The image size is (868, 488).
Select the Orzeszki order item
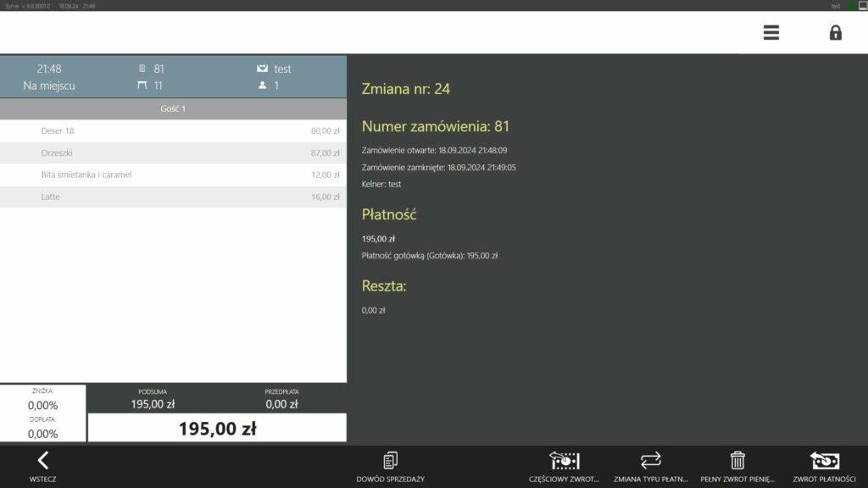[173, 153]
